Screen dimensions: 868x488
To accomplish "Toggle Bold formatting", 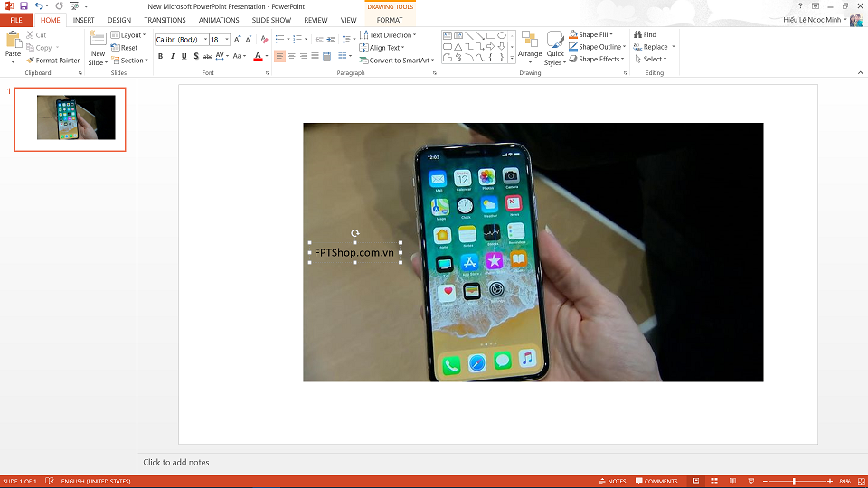I will click(x=161, y=56).
